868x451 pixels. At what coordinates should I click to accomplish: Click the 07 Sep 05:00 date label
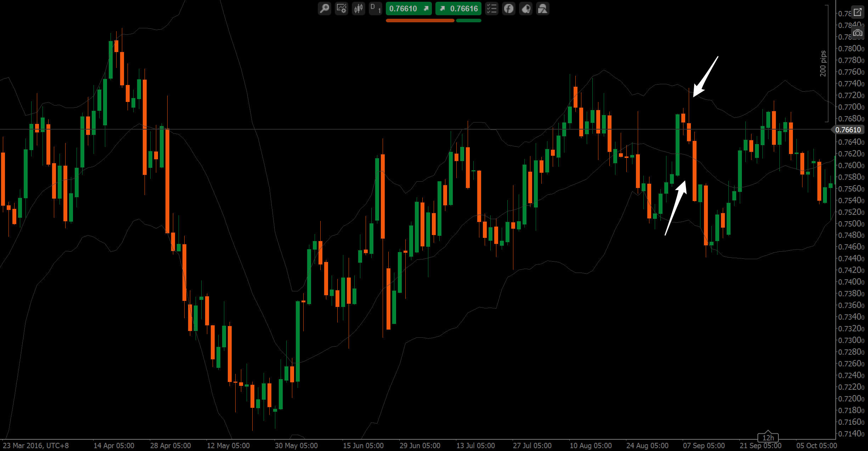coord(704,446)
